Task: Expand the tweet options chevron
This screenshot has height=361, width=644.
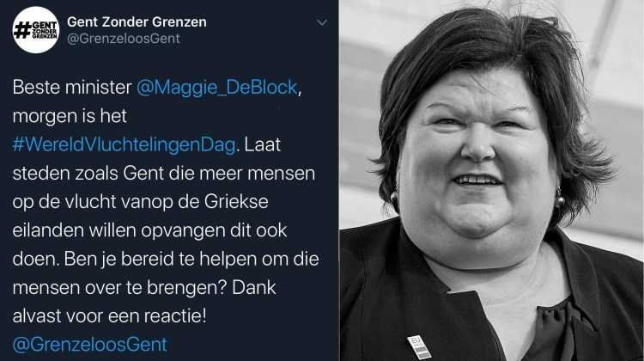Action: pos(322,22)
